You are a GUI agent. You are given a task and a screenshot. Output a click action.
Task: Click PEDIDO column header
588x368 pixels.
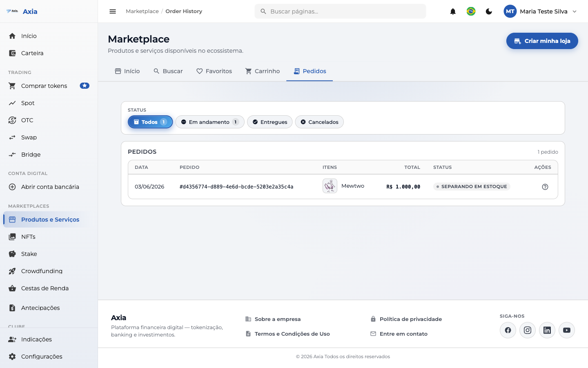click(x=189, y=167)
